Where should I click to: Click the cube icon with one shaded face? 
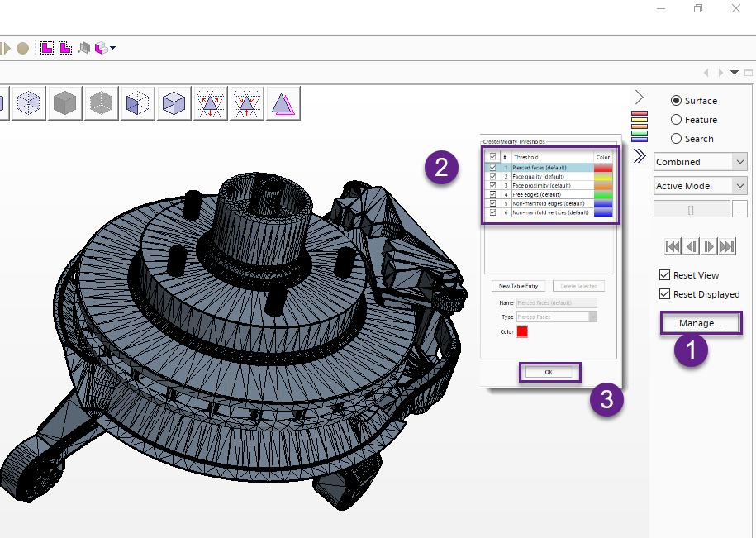[x=137, y=103]
